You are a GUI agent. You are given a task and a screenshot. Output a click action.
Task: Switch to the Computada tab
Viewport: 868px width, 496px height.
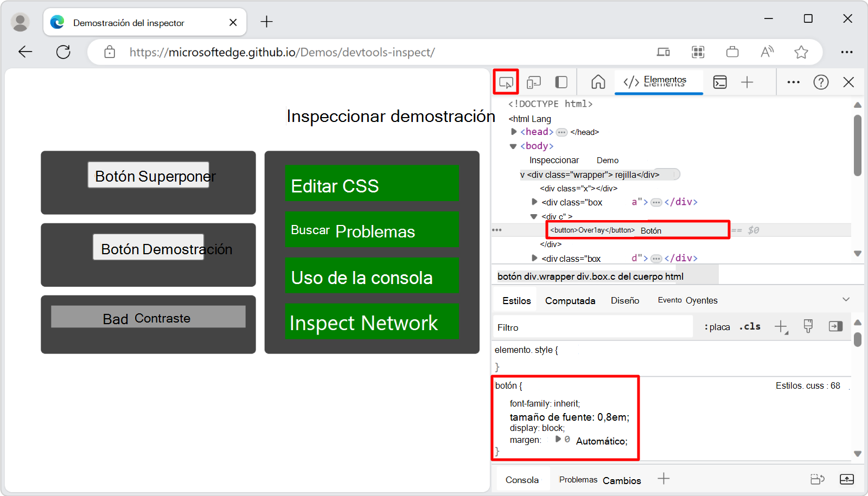pyautogui.click(x=570, y=300)
